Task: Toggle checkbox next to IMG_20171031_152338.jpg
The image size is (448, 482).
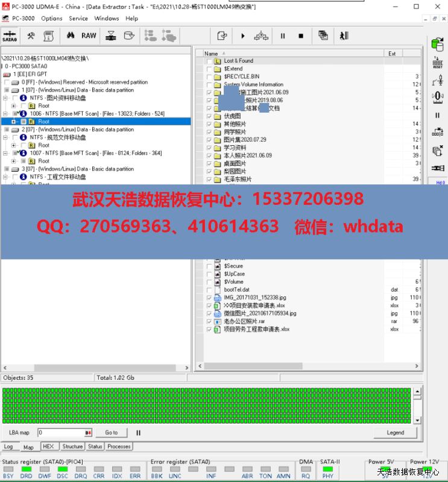Action: click(209, 298)
